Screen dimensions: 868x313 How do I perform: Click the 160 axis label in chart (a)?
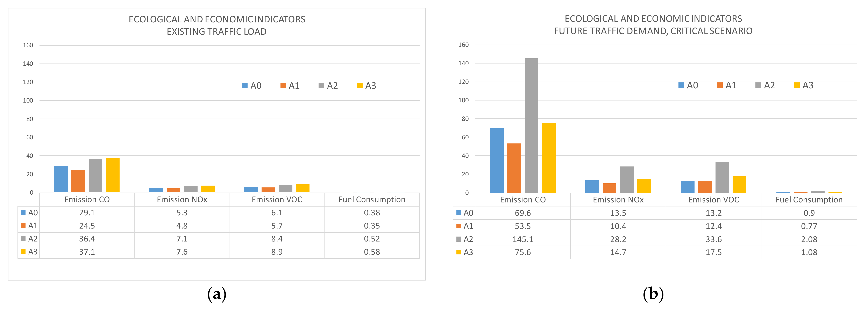[28, 45]
